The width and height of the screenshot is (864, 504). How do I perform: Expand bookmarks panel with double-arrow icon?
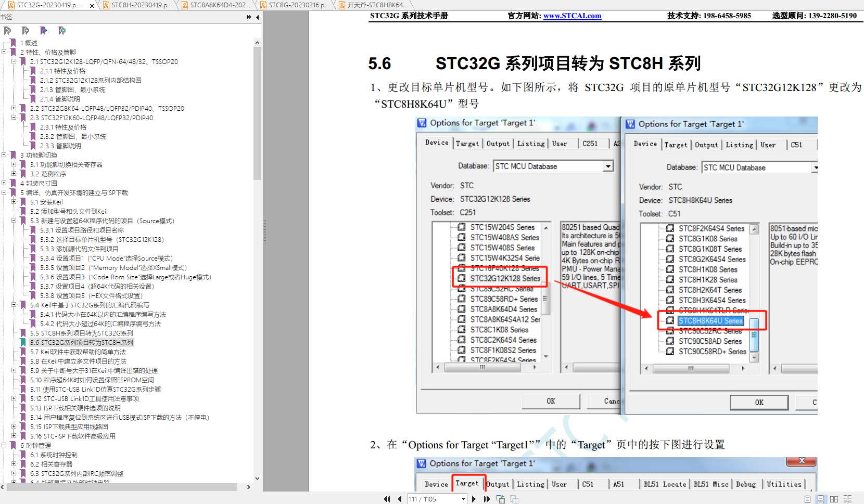pos(249,17)
